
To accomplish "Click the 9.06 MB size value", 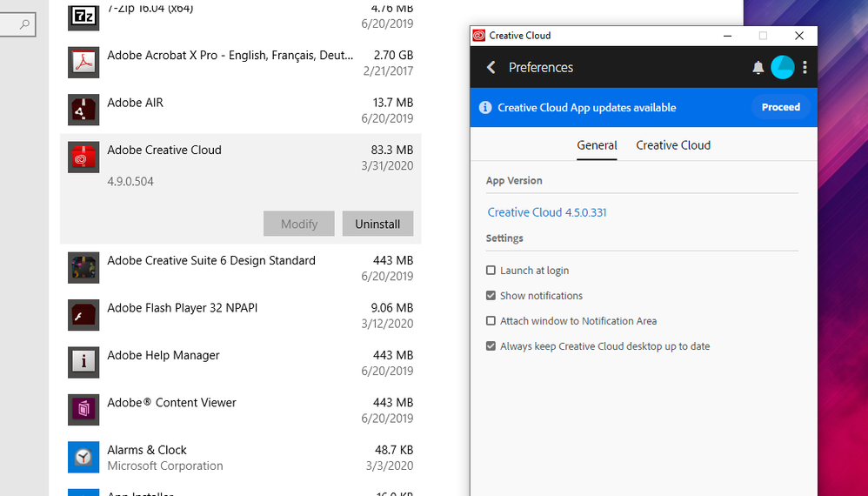I will (392, 308).
